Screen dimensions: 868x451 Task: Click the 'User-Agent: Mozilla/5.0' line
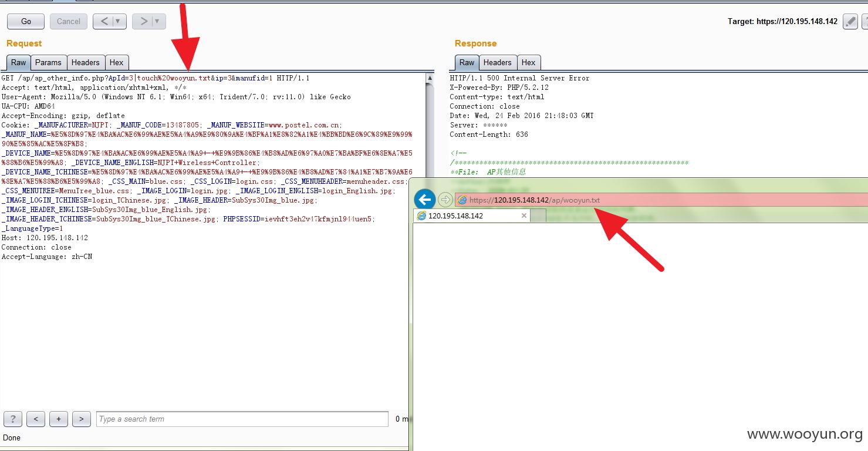point(176,97)
